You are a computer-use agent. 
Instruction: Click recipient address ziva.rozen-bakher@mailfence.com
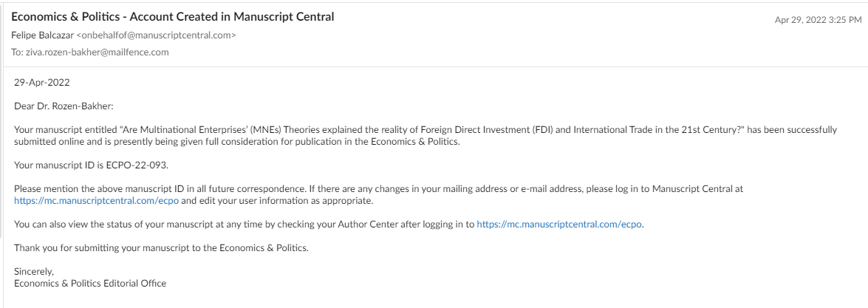coord(97,52)
